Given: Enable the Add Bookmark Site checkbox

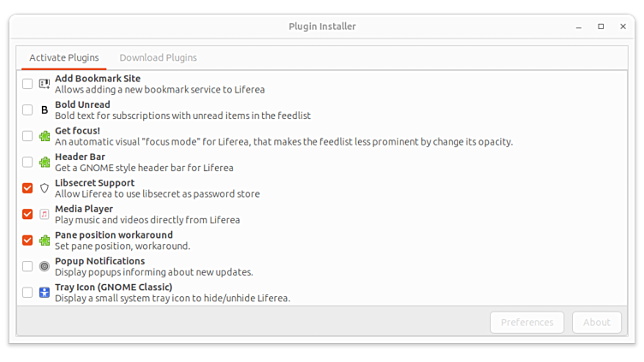Looking at the screenshot, I should (27, 84).
